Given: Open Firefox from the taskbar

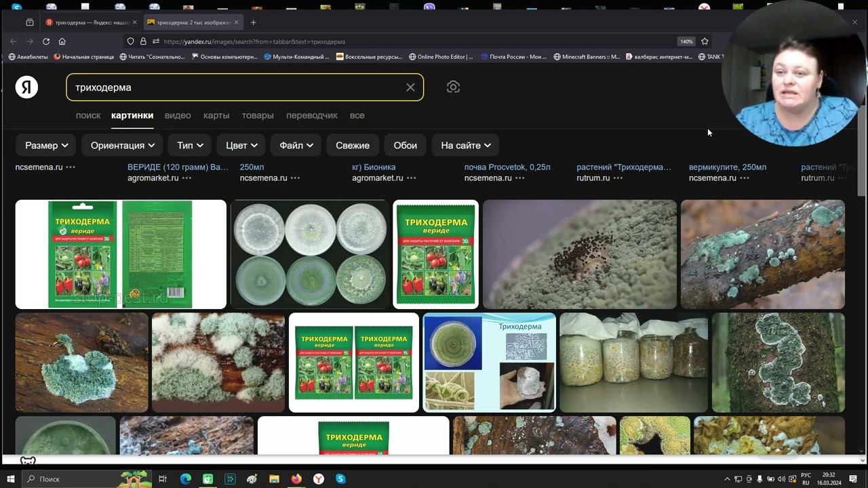Looking at the screenshot, I should [296, 479].
